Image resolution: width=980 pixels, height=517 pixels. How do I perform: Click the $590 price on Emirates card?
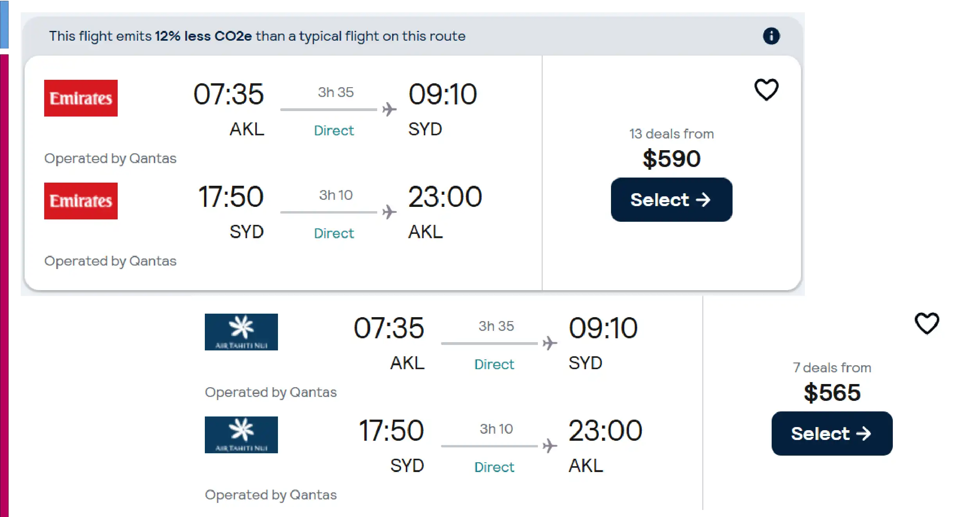click(671, 159)
